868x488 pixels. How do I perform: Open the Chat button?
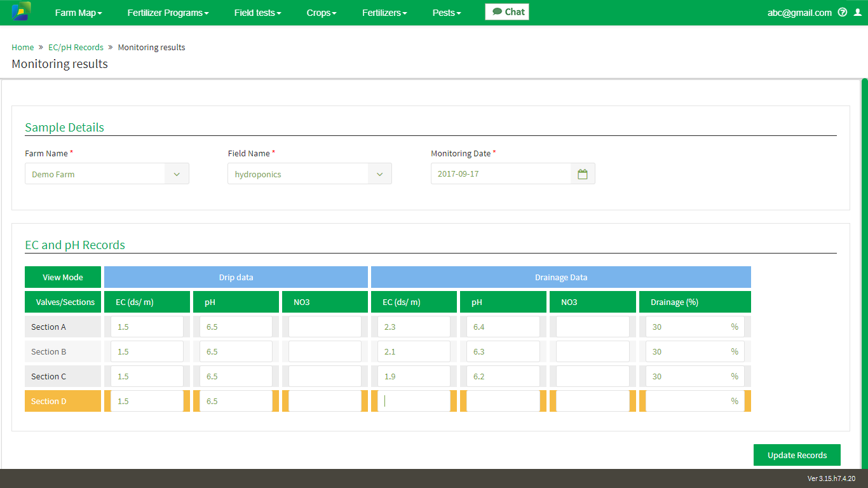point(507,12)
